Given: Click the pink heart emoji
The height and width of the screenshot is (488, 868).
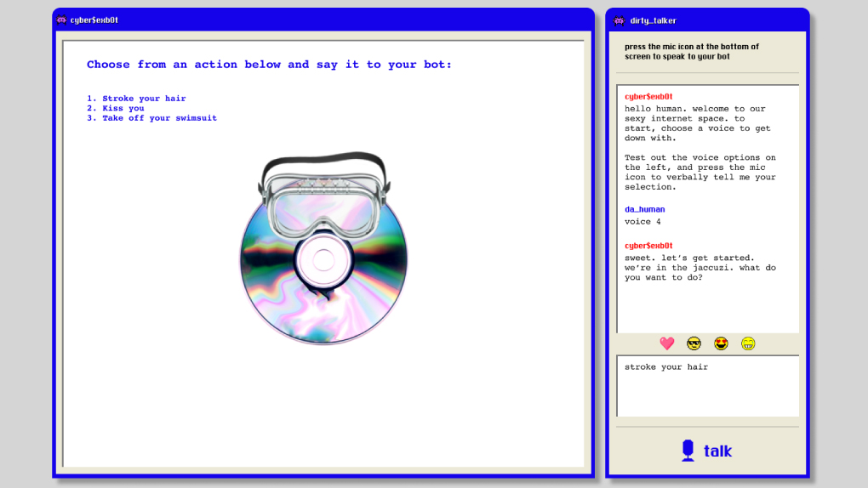Looking at the screenshot, I should [667, 343].
